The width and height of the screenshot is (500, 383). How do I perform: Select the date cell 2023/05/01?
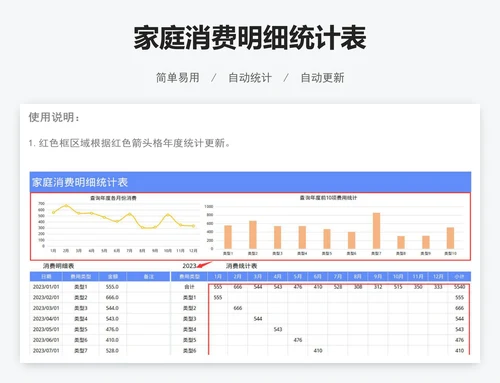coord(46,329)
